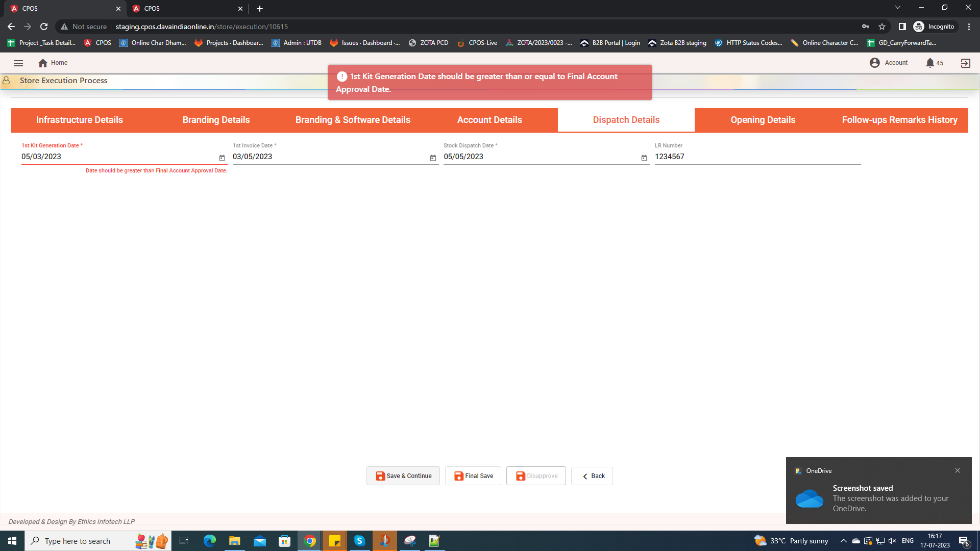
Task: Click the logout icon at top right
Action: click(965, 63)
